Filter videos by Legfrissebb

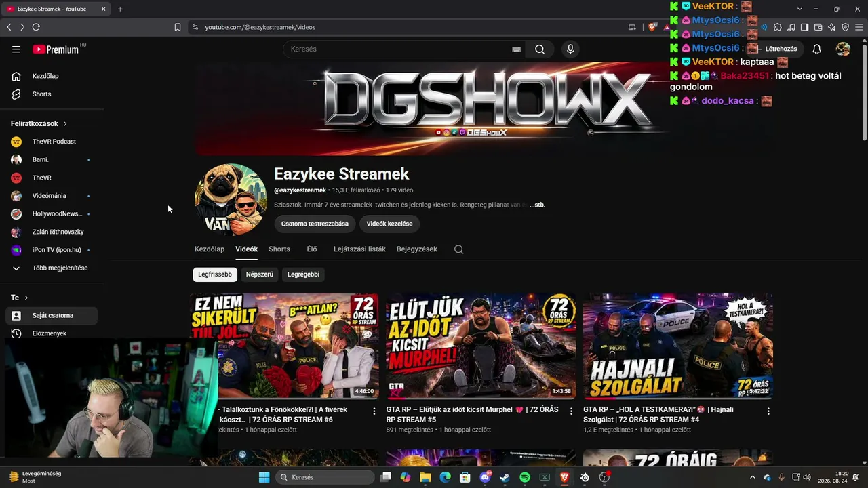pos(215,274)
